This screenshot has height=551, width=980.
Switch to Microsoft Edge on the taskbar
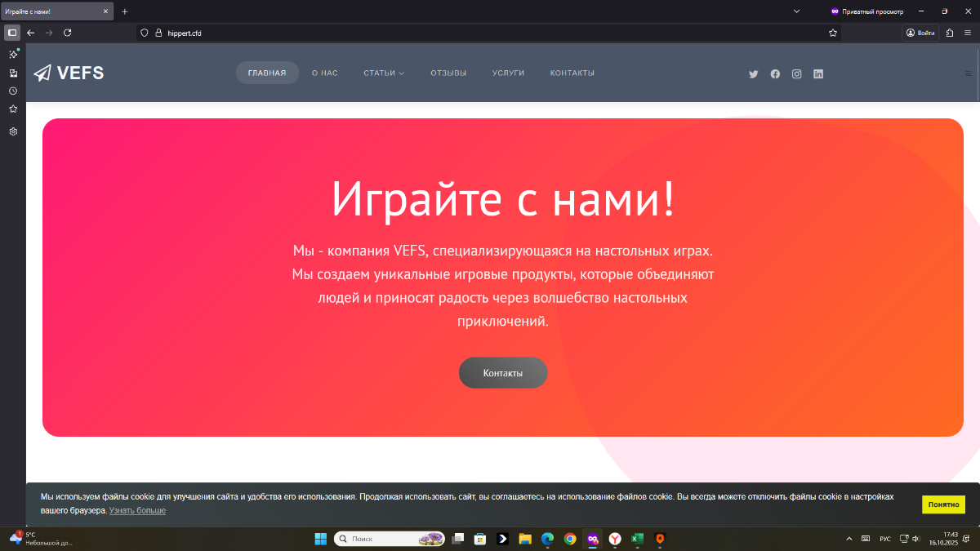(547, 539)
